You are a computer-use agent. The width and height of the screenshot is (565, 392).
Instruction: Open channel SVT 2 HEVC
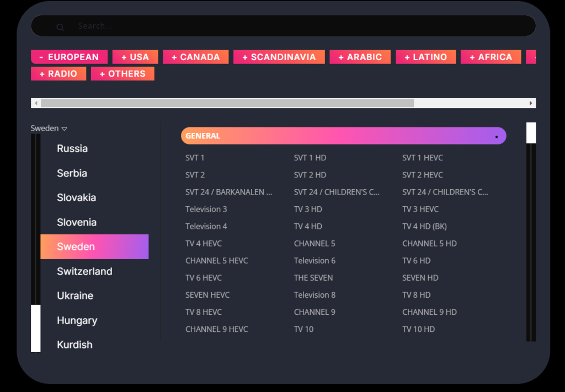click(422, 175)
